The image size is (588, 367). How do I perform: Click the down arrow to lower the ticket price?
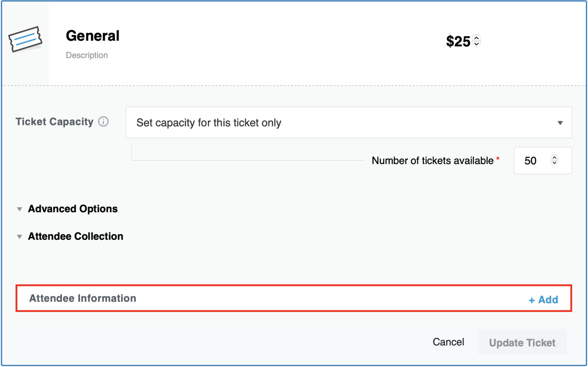pos(476,45)
